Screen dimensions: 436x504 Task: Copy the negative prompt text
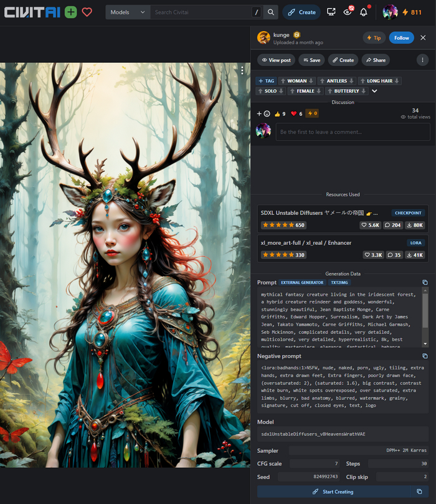pos(425,356)
